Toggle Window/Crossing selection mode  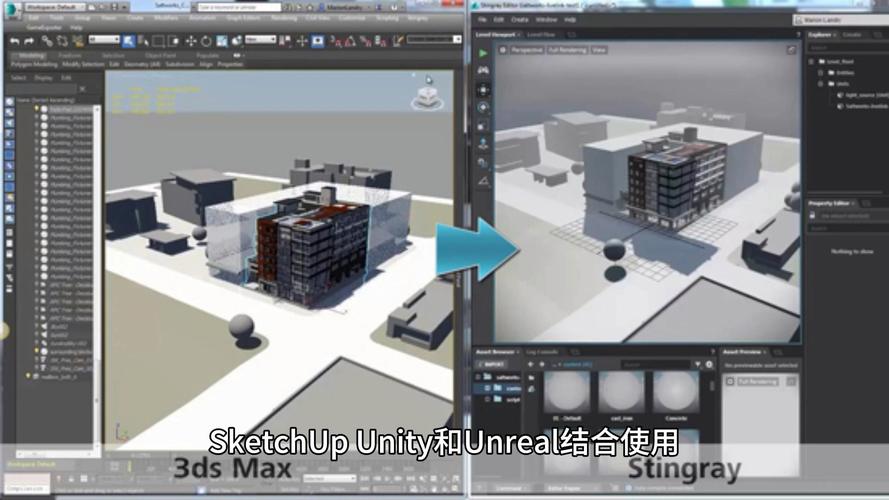click(x=173, y=41)
